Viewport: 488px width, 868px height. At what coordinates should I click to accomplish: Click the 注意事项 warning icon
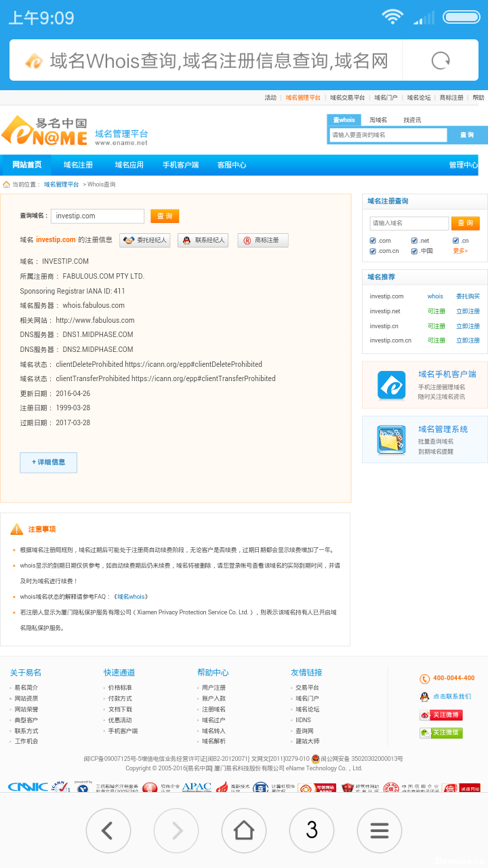(17, 529)
